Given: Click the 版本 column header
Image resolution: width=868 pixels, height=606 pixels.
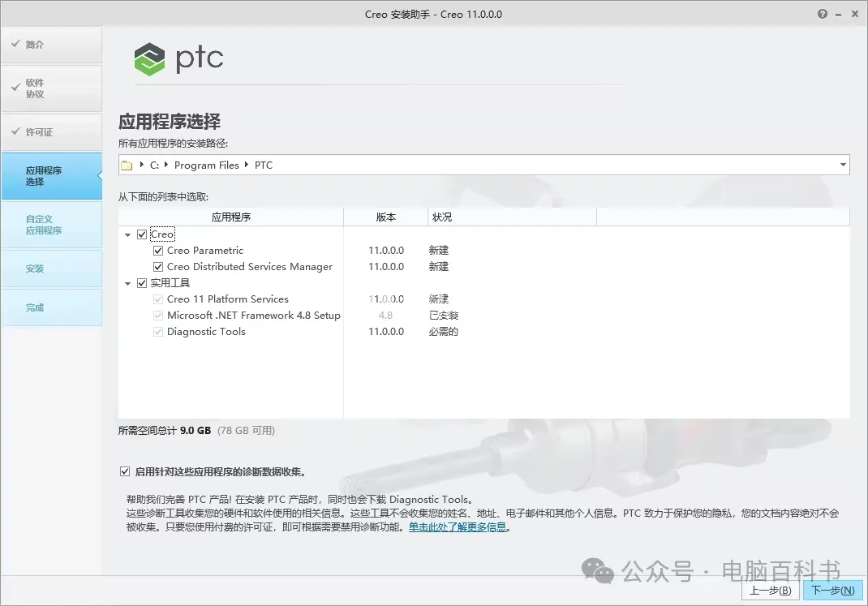Looking at the screenshot, I should pyautogui.click(x=386, y=217).
